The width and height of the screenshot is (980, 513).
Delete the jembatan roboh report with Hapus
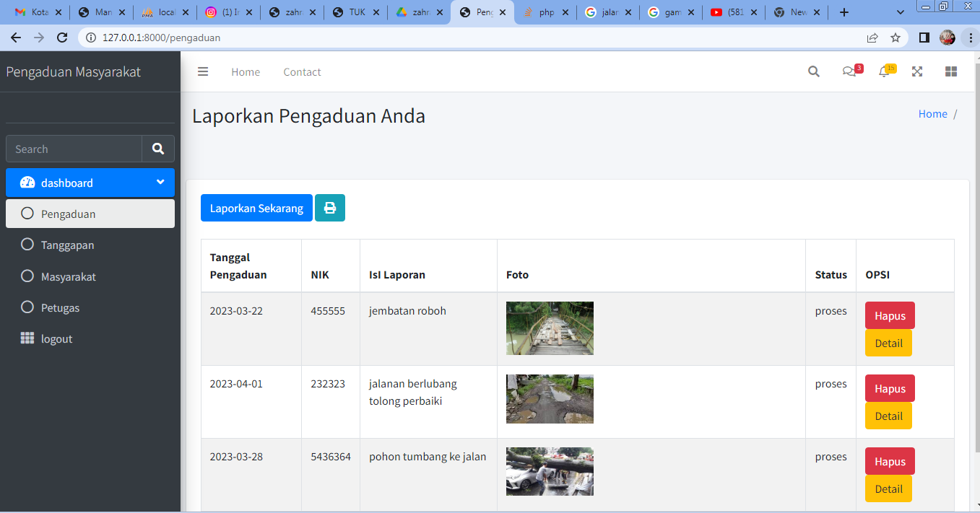(890, 315)
